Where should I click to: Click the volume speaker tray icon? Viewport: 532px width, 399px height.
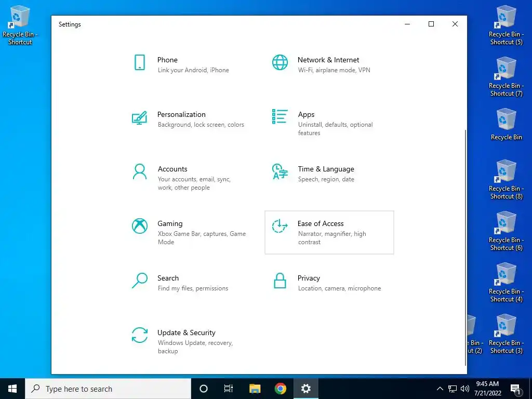point(465,389)
